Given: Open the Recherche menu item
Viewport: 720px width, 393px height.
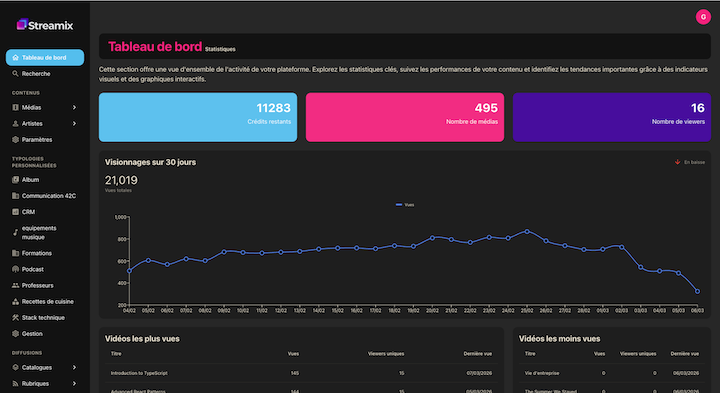Looking at the screenshot, I should click(45, 73).
